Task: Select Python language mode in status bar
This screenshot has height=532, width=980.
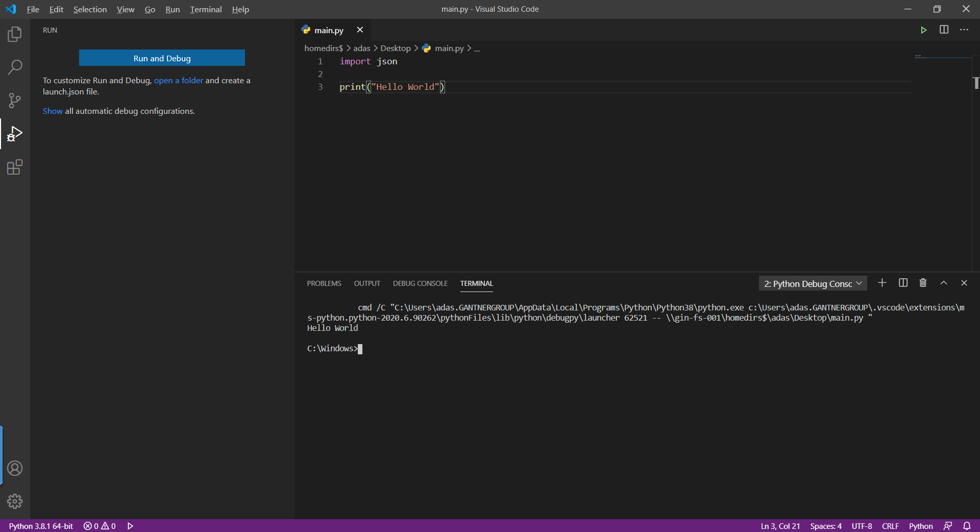Action: click(x=920, y=526)
